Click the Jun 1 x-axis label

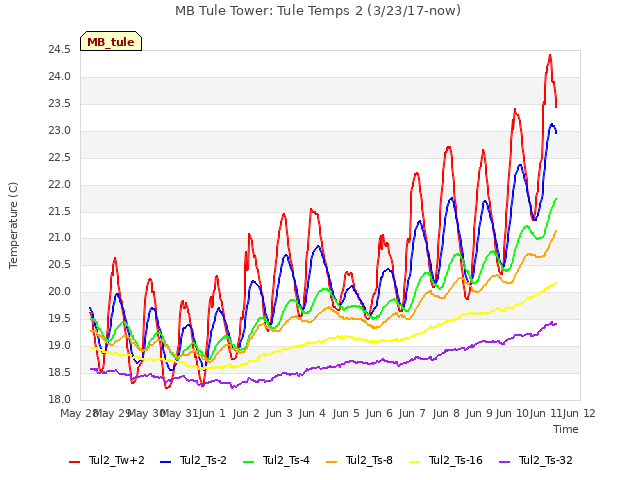(212, 413)
